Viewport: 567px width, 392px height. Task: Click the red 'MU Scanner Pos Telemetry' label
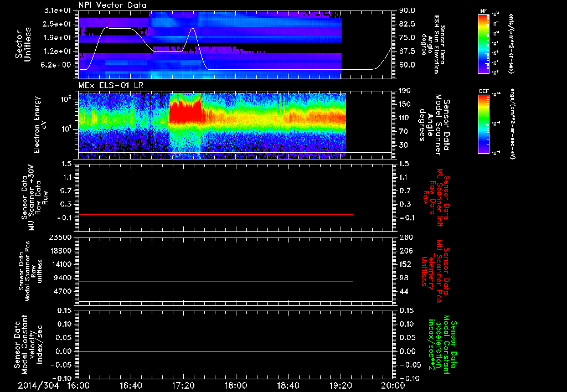435,271
